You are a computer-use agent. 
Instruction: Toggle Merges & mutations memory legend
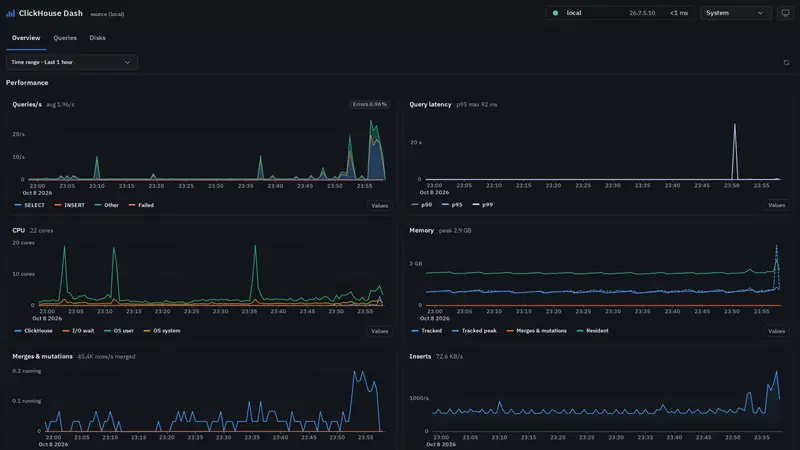pos(536,331)
